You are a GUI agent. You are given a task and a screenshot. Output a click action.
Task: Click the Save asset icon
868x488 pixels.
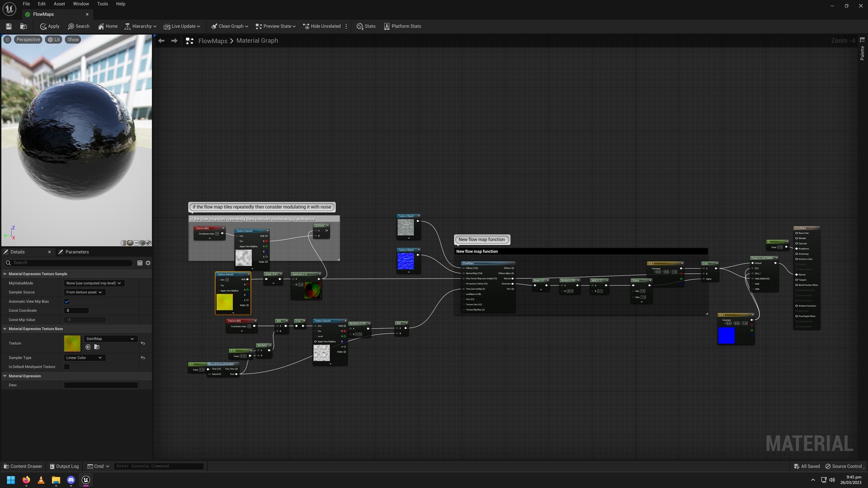8,26
